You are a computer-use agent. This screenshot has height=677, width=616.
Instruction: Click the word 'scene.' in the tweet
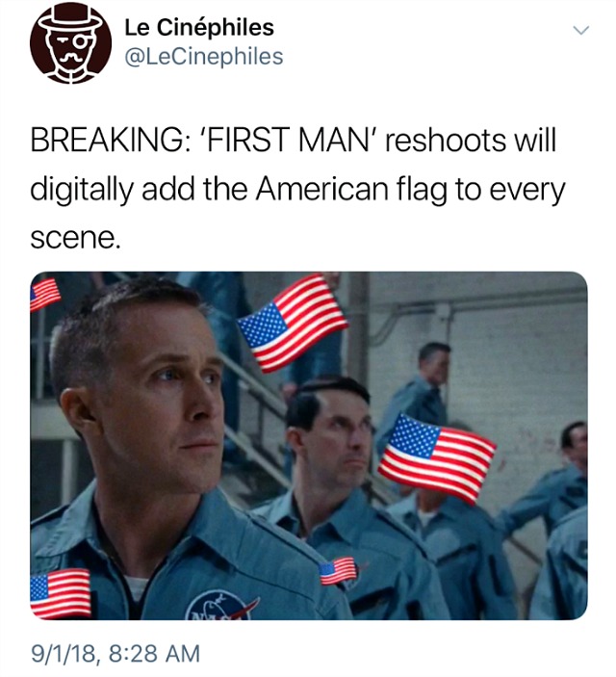click(74, 237)
